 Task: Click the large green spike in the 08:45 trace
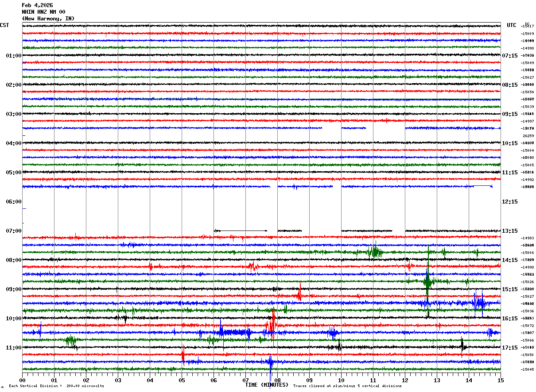coord(427,281)
